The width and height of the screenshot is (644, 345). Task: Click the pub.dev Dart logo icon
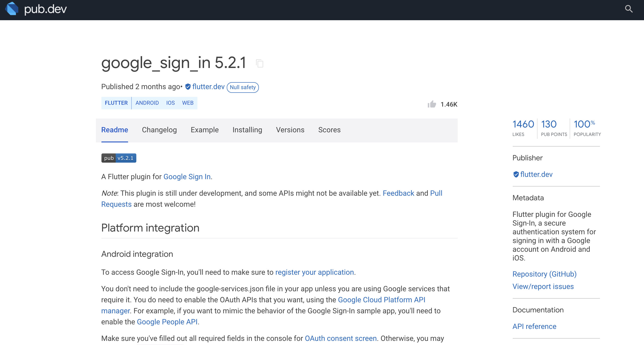point(12,9)
